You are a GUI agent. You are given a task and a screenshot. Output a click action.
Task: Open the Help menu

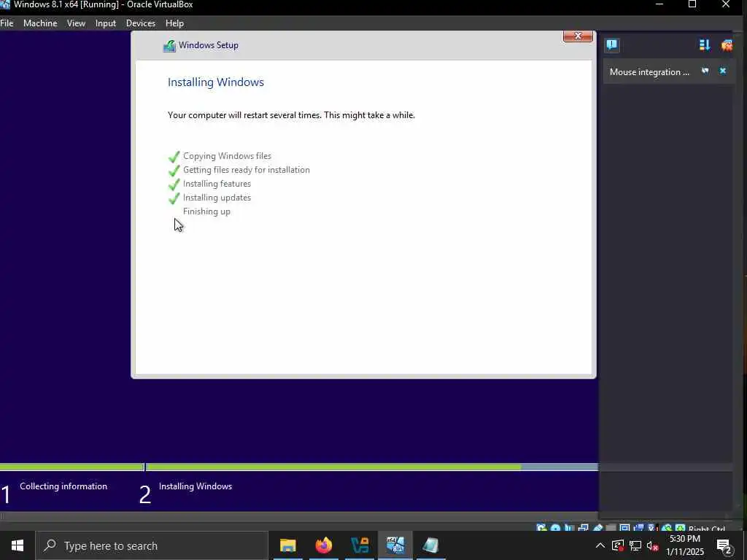pyautogui.click(x=174, y=23)
